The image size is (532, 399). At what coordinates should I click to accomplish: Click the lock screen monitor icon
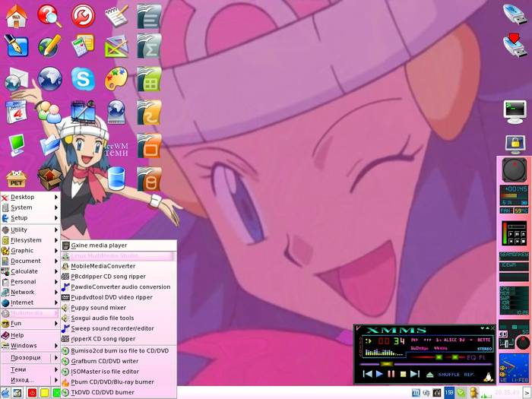[515, 144]
